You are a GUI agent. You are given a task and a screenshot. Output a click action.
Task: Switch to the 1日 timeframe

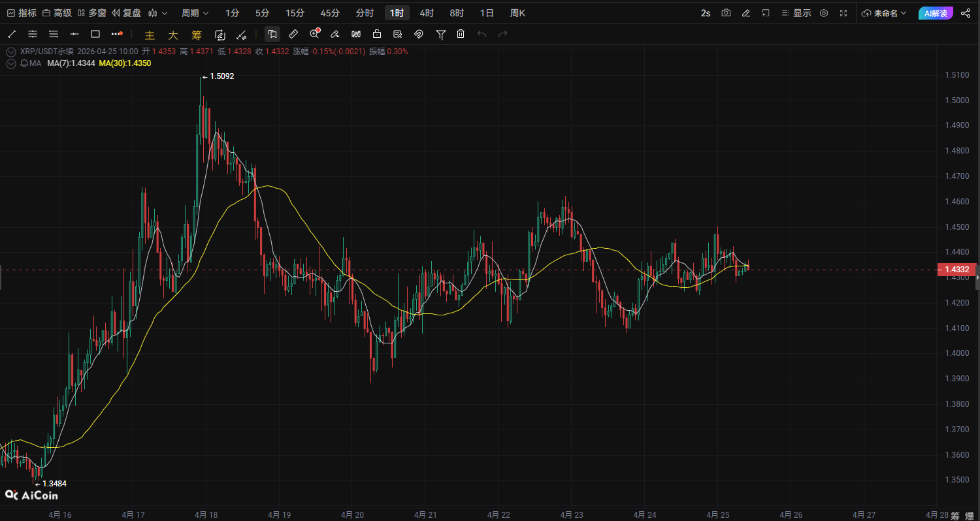click(x=487, y=13)
